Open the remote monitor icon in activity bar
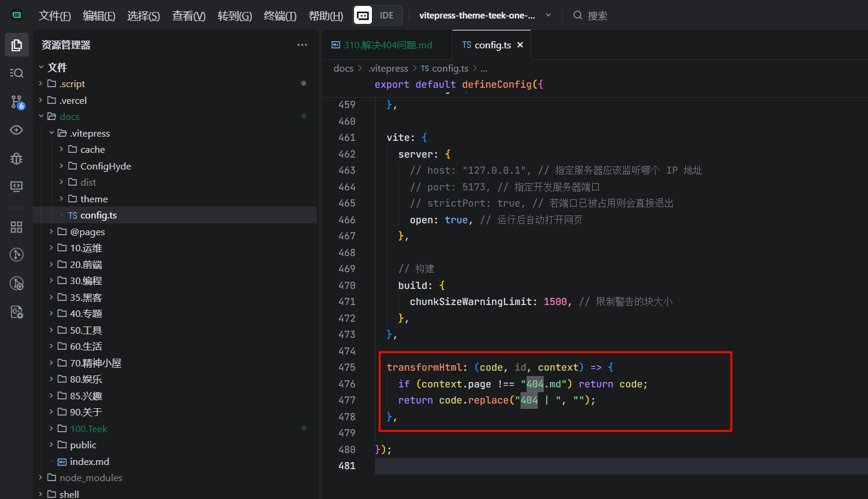The width and height of the screenshot is (868, 499). (x=17, y=187)
